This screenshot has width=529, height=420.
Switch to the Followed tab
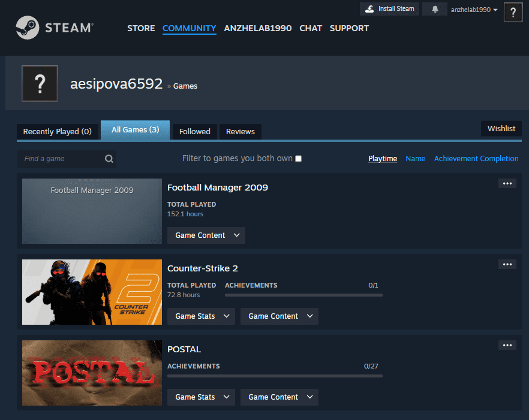point(194,131)
